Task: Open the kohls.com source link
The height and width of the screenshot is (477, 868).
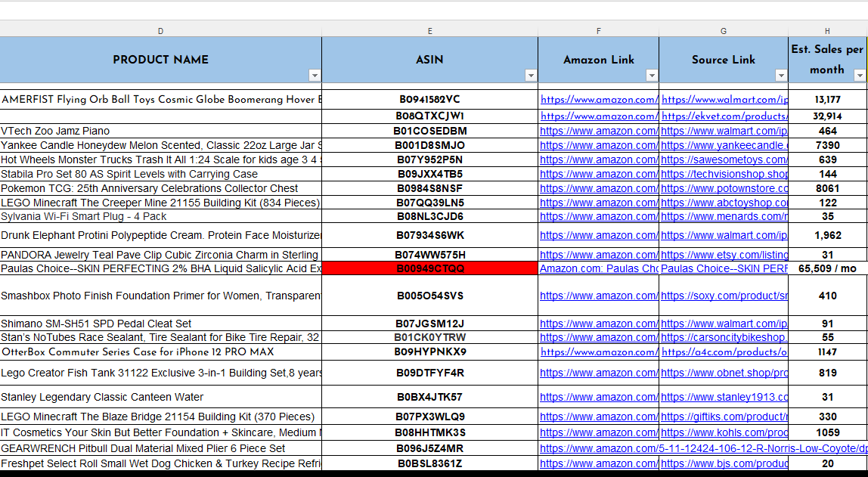Action: [x=724, y=432]
